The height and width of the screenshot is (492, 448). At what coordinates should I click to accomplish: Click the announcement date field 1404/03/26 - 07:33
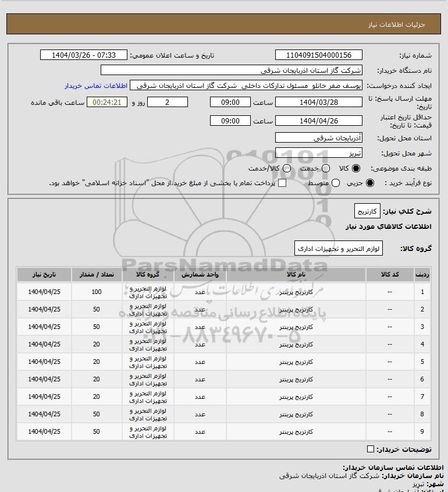(84, 55)
